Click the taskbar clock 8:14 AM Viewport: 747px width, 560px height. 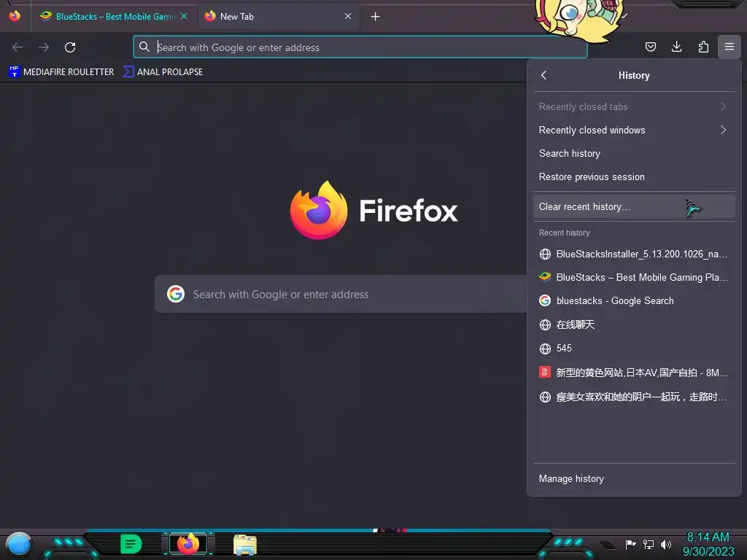[x=708, y=537]
